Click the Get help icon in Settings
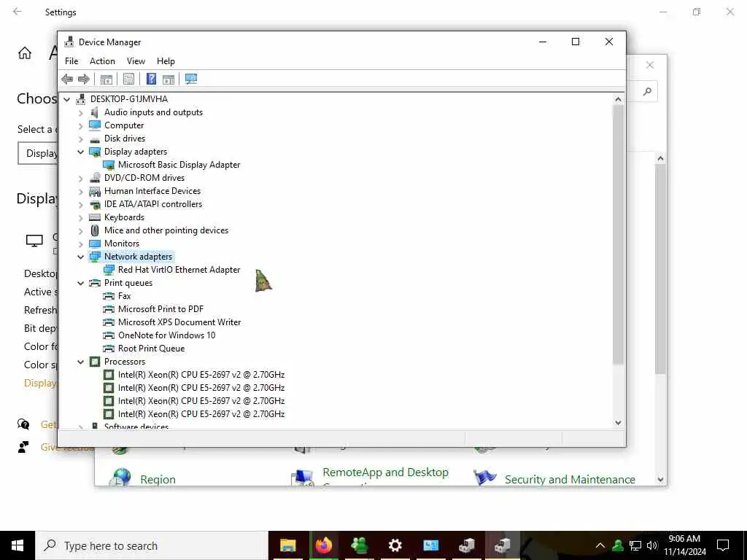The image size is (747, 560). [x=23, y=424]
